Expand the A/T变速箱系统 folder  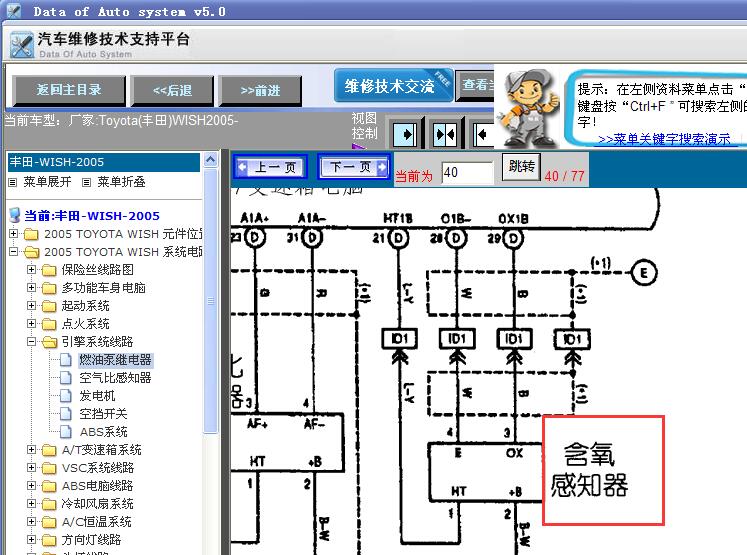(x=31, y=450)
